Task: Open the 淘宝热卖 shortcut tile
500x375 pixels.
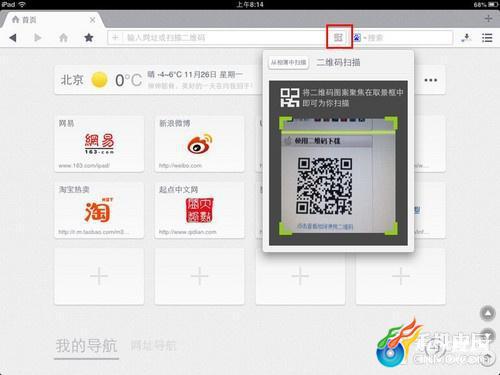Action: (x=99, y=210)
